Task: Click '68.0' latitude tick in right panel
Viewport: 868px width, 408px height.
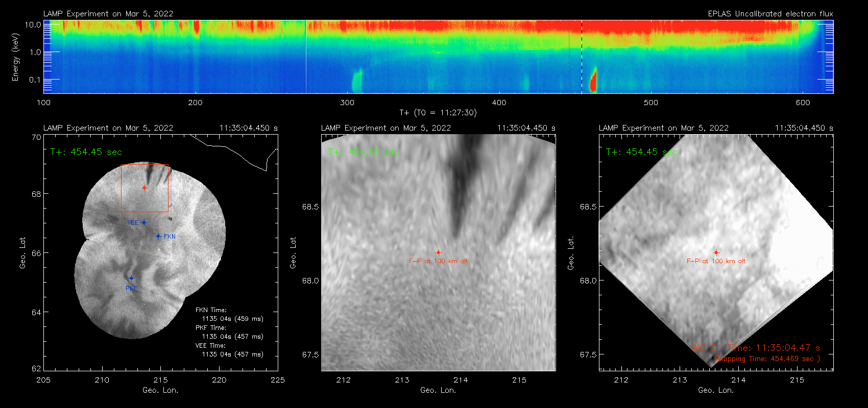Action: pyautogui.click(x=588, y=280)
